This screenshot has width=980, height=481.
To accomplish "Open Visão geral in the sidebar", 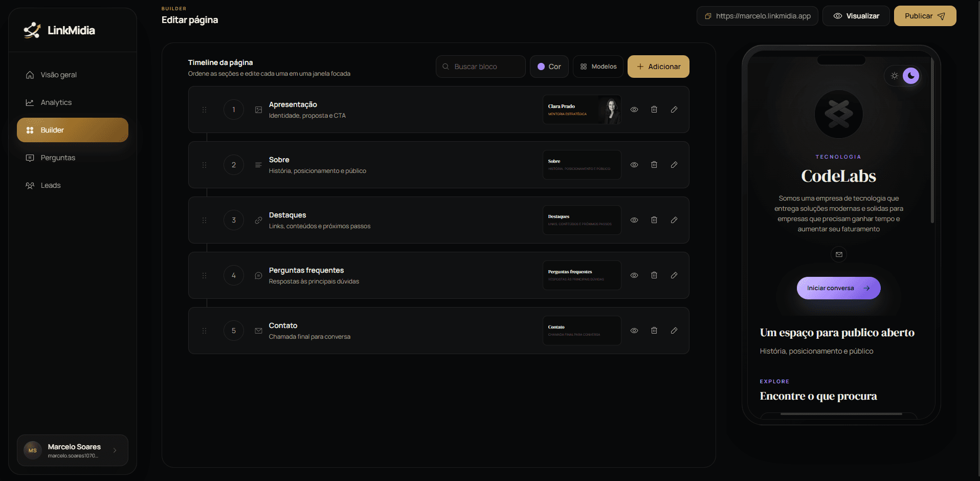I will [73, 75].
